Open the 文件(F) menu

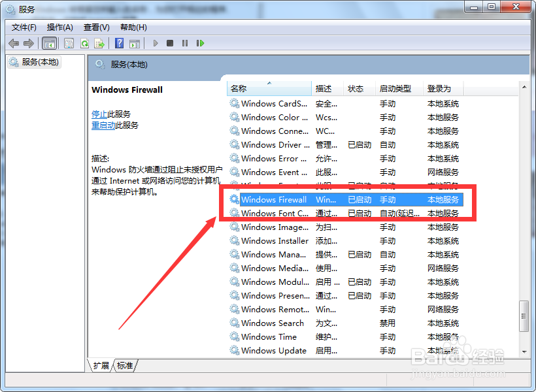(24, 27)
